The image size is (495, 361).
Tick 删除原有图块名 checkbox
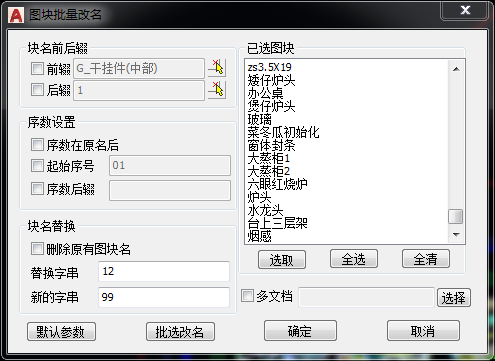[37, 249]
